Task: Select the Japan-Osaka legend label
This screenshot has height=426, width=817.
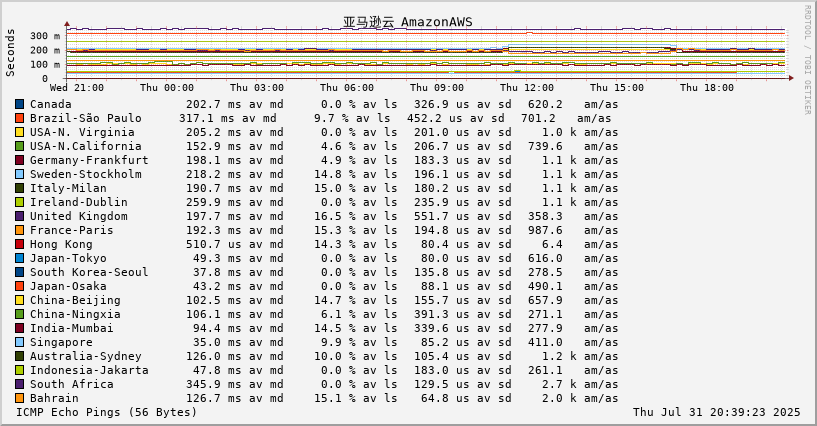Action: pyautogui.click(x=68, y=286)
